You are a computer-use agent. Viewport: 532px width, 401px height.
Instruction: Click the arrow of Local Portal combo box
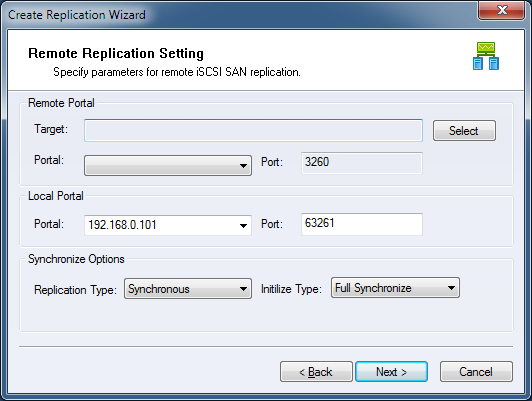click(x=243, y=226)
